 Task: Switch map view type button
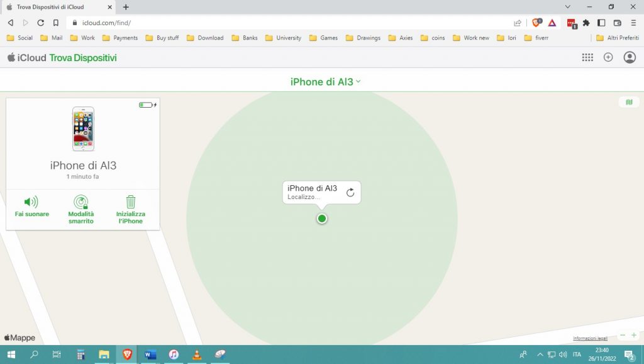tap(628, 102)
